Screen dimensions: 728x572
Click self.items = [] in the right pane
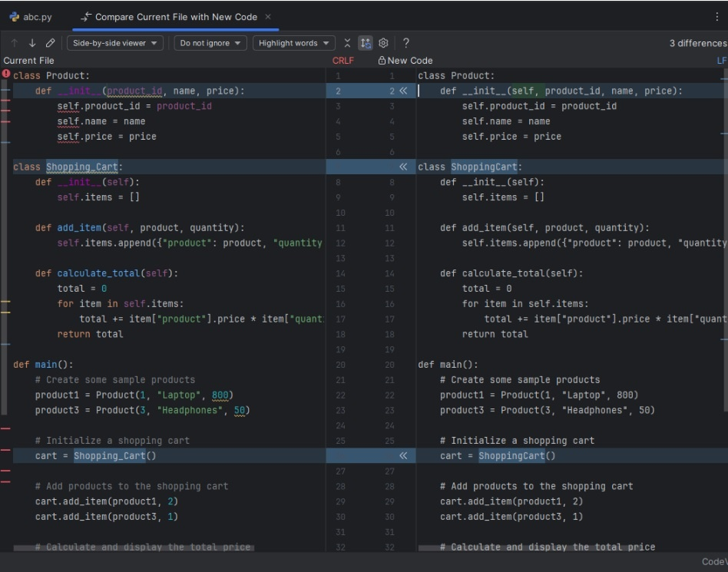pyautogui.click(x=503, y=197)
